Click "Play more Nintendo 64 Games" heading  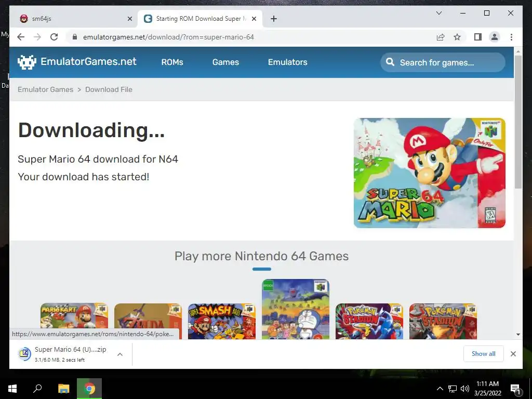click(262, 256)
